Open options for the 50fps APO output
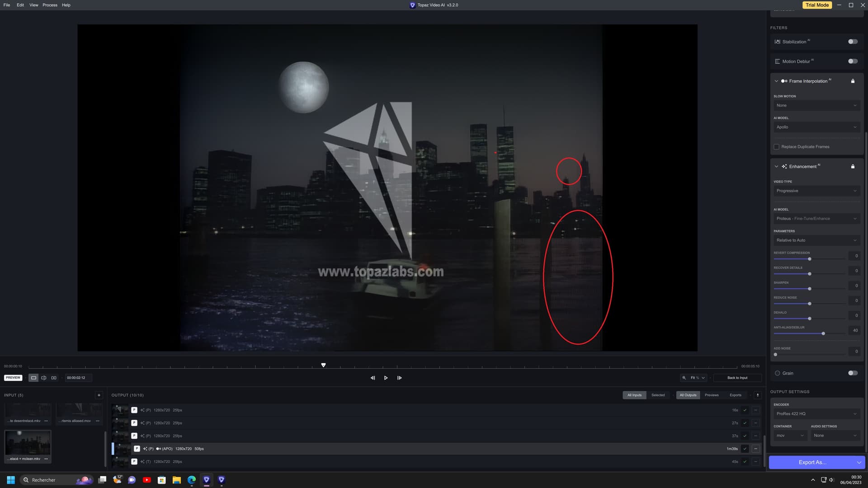 [755, 449]
